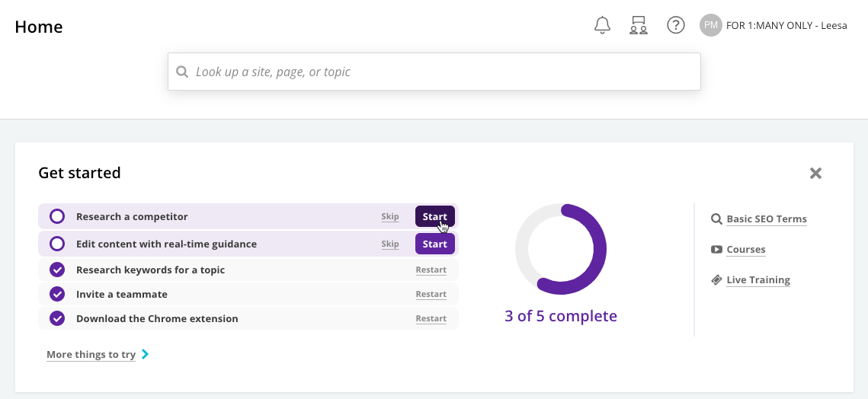Viewport: 868px width, 399px height.
Task: Open the team training icon in header
Action: (639, 25)
